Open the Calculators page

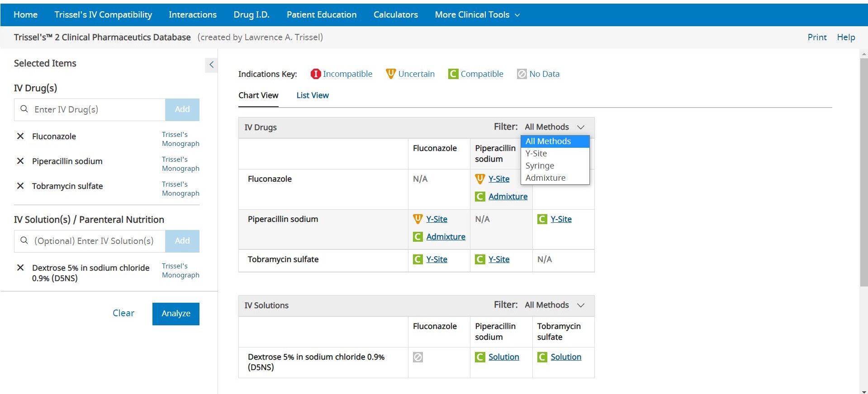click(x=395, y=14)
